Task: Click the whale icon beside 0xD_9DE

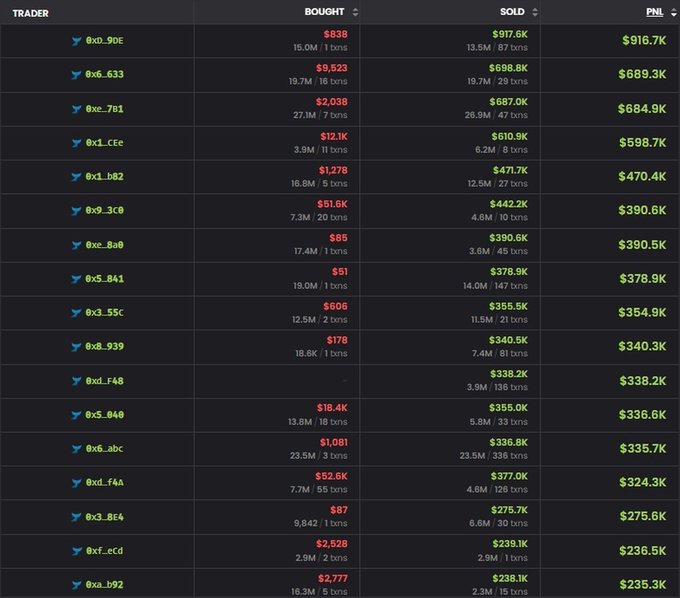Action: click(x=76, y=41)
